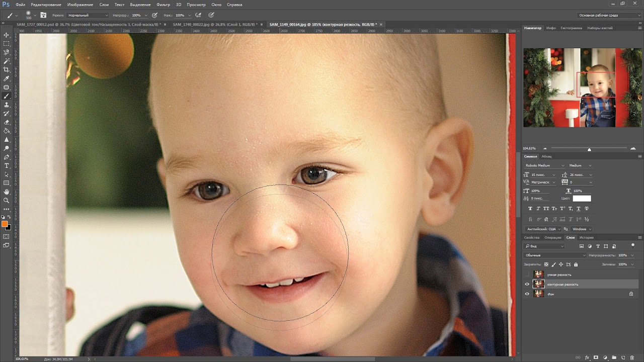Open the 'Фильтр' menu
Image resolution: width=644 pixels, height=362 pixels.
click(163, 5)
